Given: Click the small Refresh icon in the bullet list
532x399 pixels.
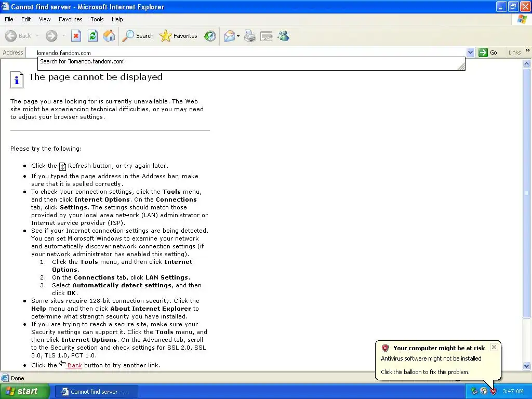Looking at the screenshot, I should point(62,166).
